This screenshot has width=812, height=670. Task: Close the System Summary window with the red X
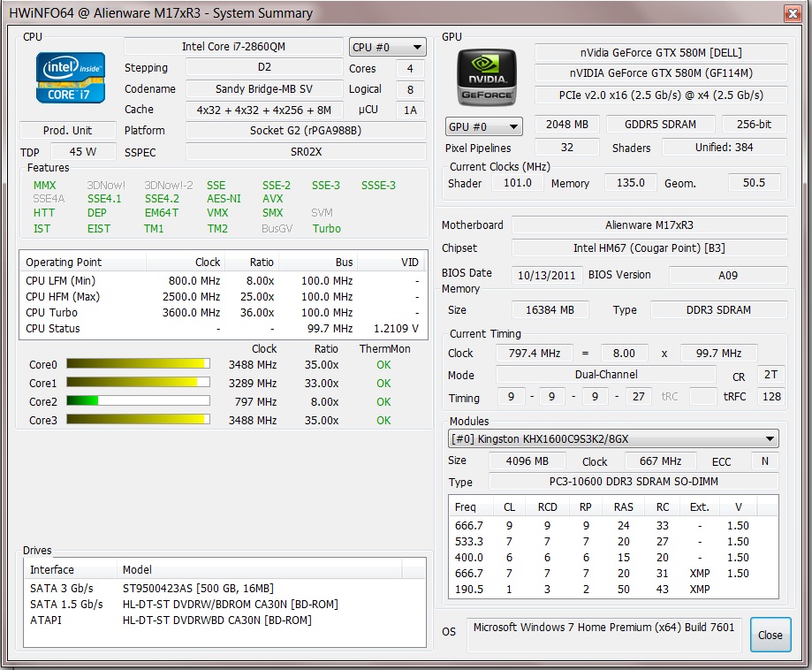[x=793, y=13]
